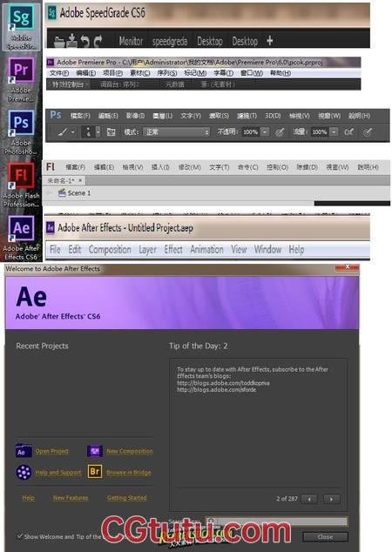Open Photoshop's 圖層(L) menu
Viewport: 392px width, 552px height.
coord(163,116)
